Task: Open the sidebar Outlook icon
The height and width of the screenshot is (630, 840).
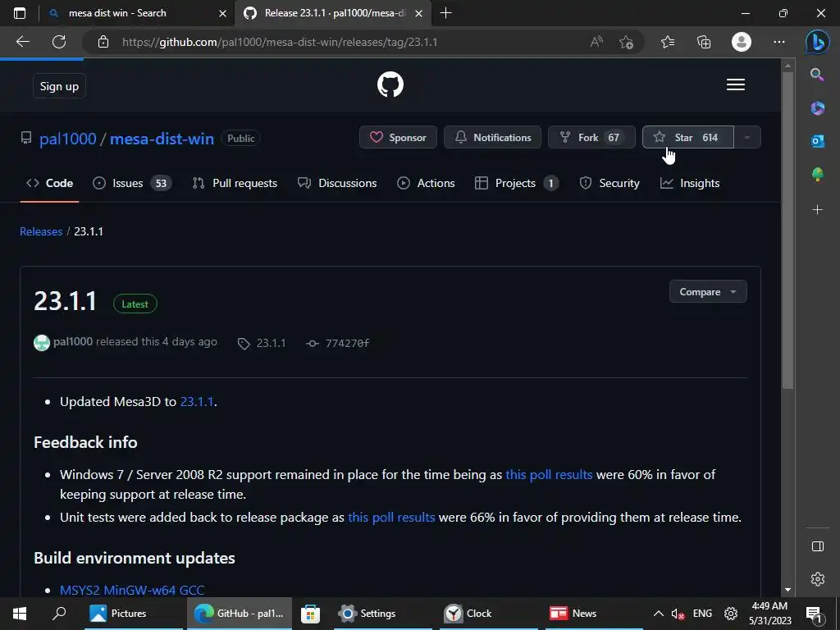Action: point(818,141)
